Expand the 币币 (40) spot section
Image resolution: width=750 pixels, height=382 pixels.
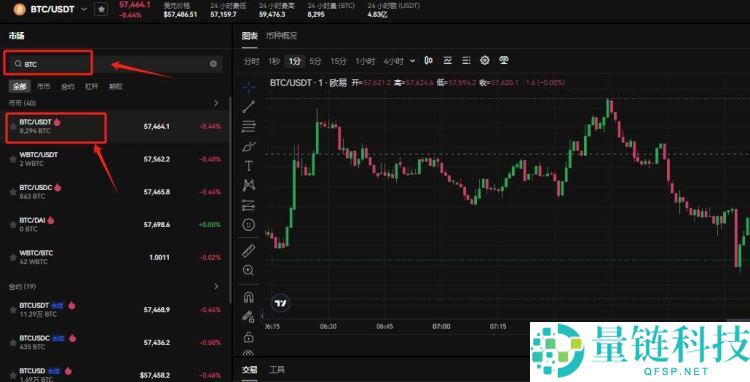coord(216,103)
